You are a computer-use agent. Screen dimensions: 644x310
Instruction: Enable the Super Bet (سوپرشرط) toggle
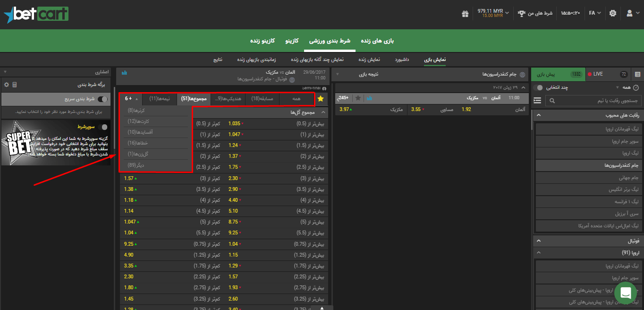tap(103, 127)
